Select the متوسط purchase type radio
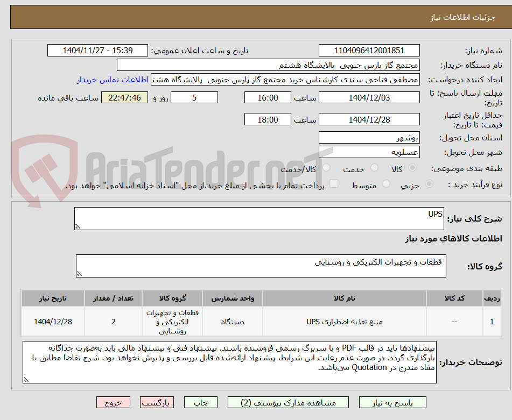Screen dimensions: 512x420 pos(386,184)
